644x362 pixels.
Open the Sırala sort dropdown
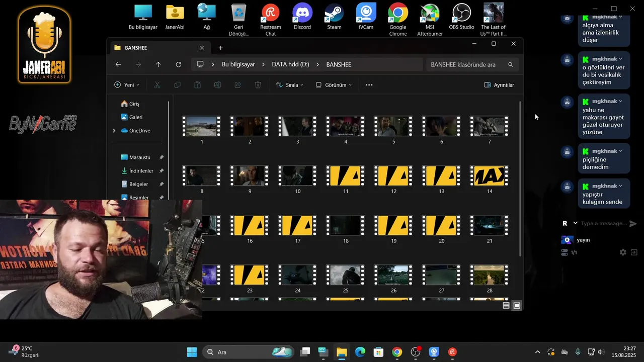click(290, 85)
